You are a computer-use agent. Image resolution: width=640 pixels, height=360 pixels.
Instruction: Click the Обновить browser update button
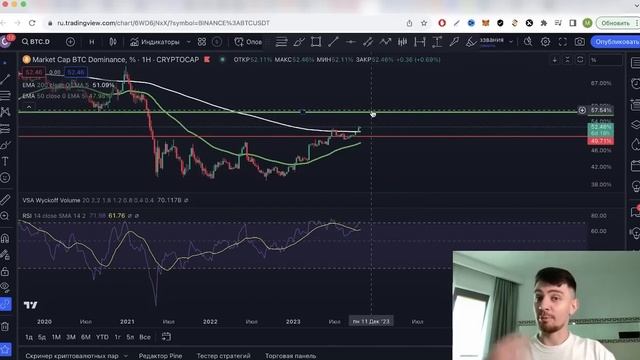point(617,23)
